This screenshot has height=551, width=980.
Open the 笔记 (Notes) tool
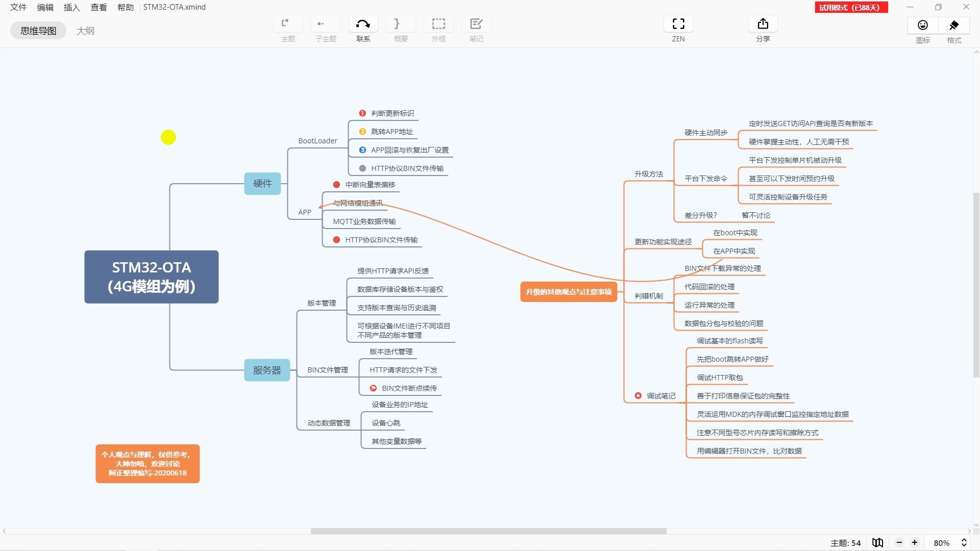click(476, 24)
